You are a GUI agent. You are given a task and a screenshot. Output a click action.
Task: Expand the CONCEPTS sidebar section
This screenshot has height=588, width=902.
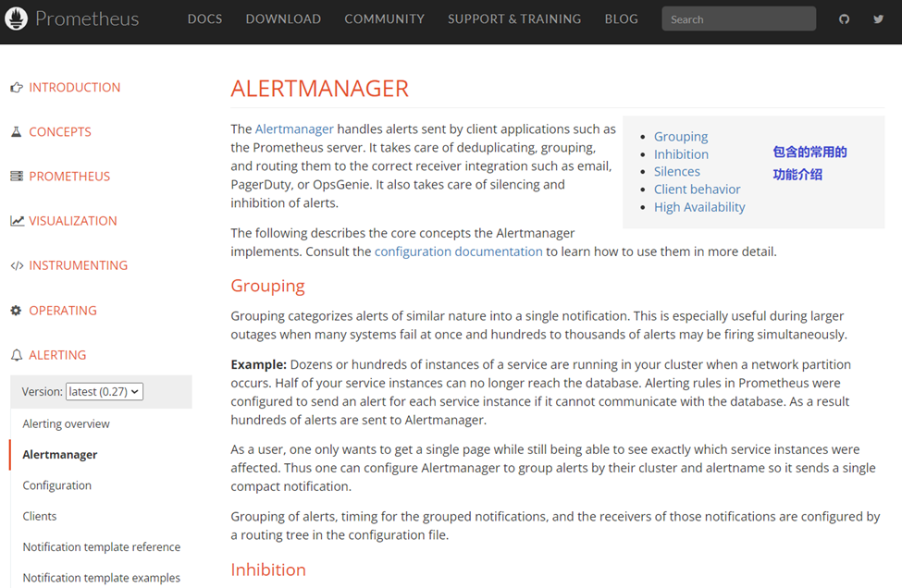pyautogui.click(x=60, y=131)
